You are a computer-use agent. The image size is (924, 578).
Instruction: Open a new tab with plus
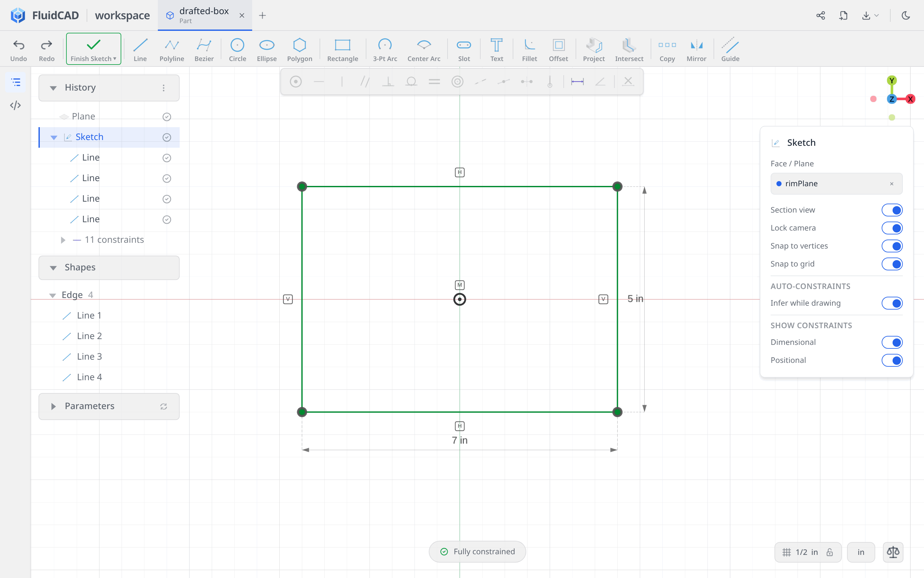[x=262, y=15]
